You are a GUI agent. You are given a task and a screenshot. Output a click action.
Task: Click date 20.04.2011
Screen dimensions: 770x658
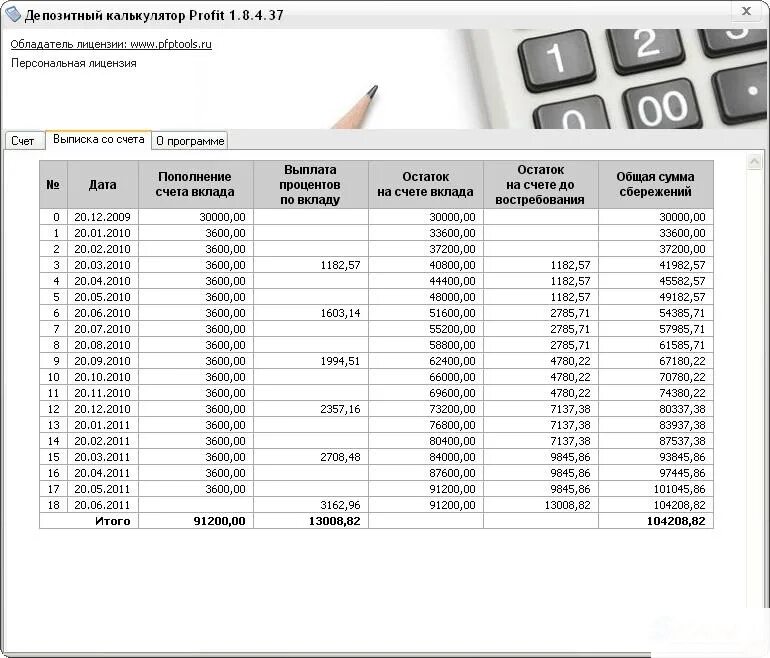pyautogui.click(x=103, y=473)
